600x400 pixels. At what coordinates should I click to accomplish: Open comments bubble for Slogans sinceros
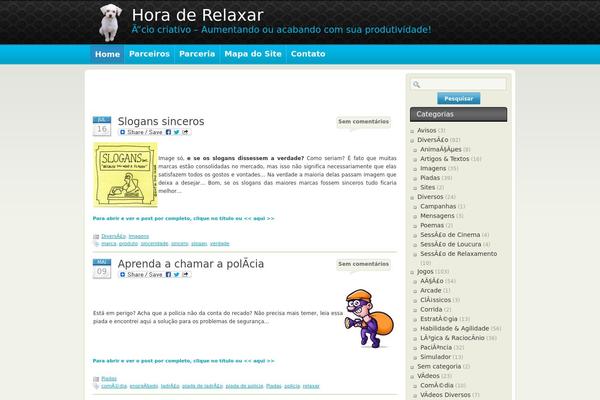pos(364,122)
